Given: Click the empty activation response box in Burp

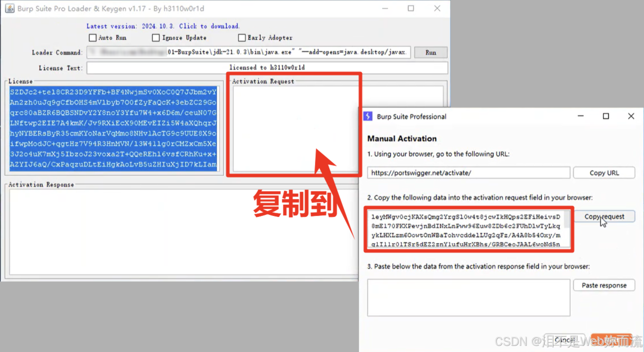Looking at the screenshot, I should click(x=468, y=298).
